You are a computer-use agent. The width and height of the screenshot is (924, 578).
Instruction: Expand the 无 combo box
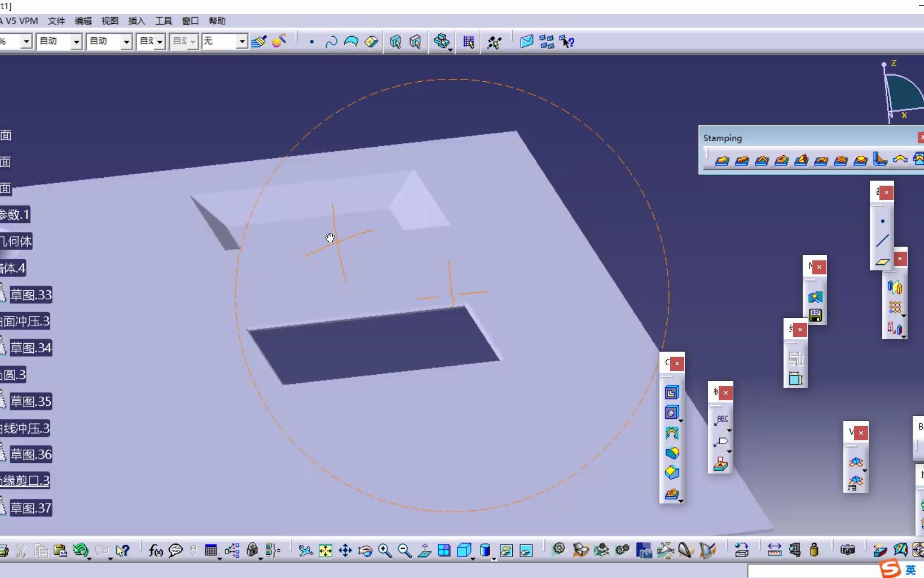point(241,41)
